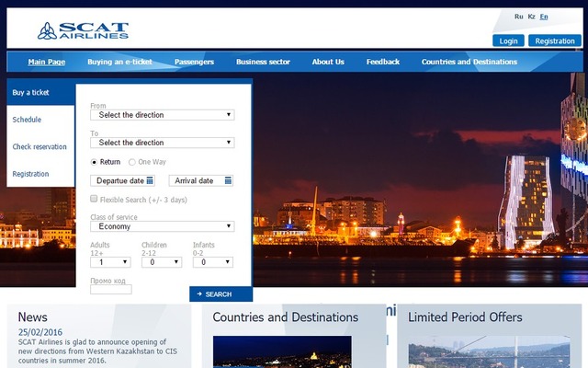
Task: Click the SEARCH button
Action: coord(220,294)
